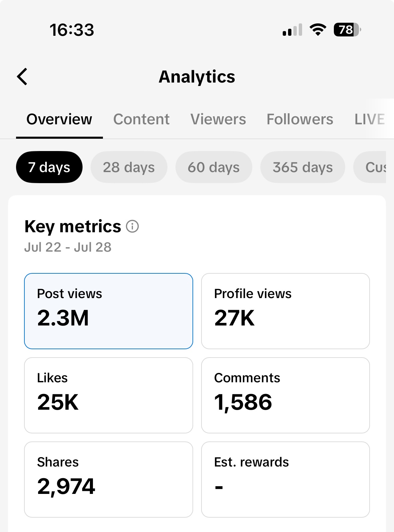Image resolution: width=394 pixels, height=532 pixels.
Task: Select the Overview tab
Action: pyautogui.click(x=59, y=119)
